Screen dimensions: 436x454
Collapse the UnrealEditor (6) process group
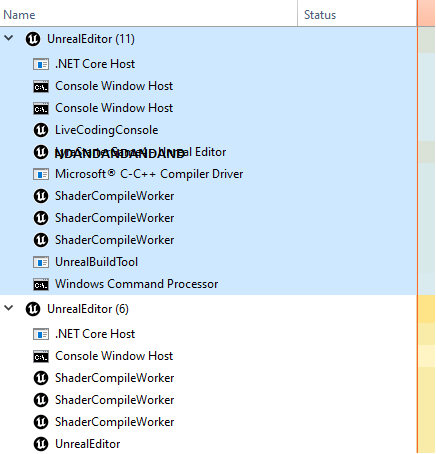tap(9, 308)
